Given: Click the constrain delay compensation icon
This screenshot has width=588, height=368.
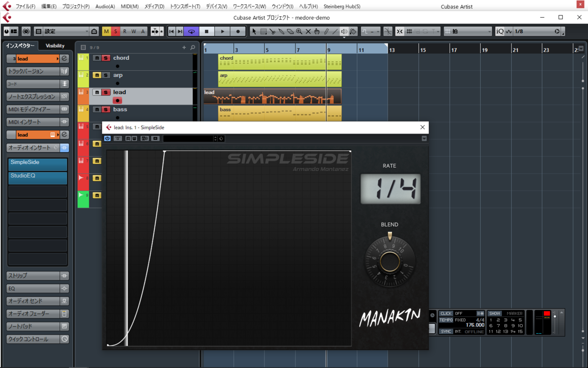Looking at the screenshot, I should [25, 31].
